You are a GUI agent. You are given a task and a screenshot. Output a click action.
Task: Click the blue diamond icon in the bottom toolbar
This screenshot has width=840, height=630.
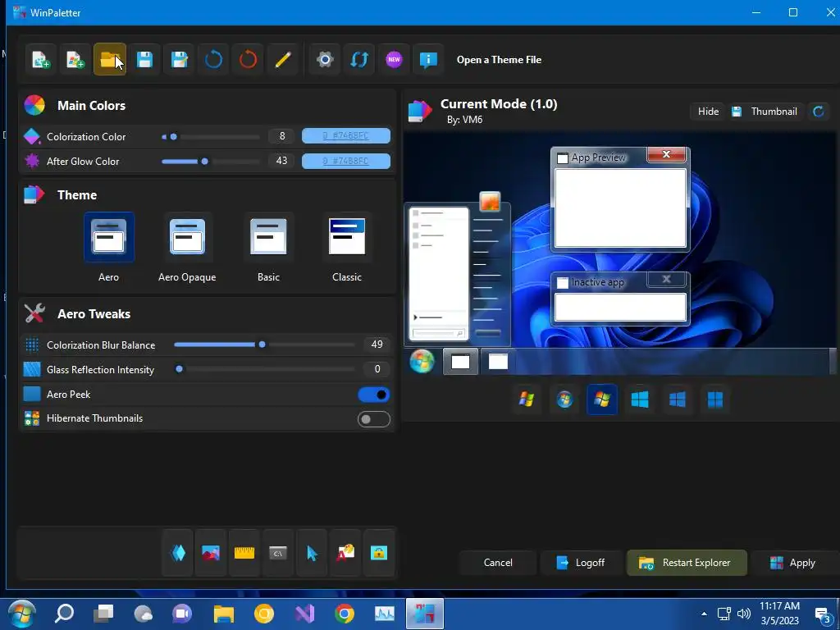click(x=178, y=553)
